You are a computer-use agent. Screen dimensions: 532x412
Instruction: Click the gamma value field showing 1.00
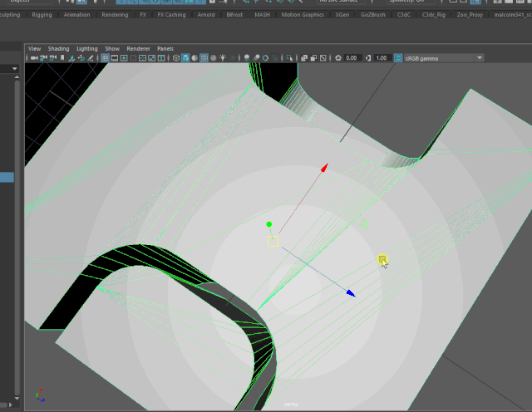381,58
